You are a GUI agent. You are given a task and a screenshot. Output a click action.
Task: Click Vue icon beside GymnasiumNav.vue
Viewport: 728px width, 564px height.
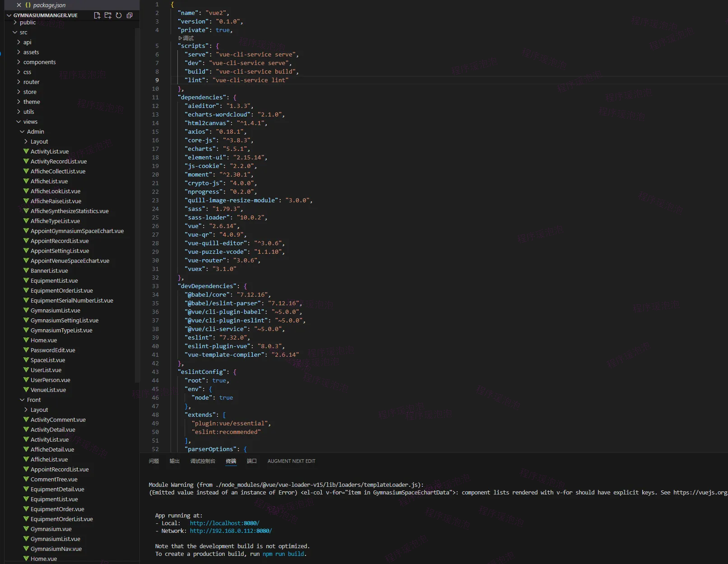tap(26, 549)
